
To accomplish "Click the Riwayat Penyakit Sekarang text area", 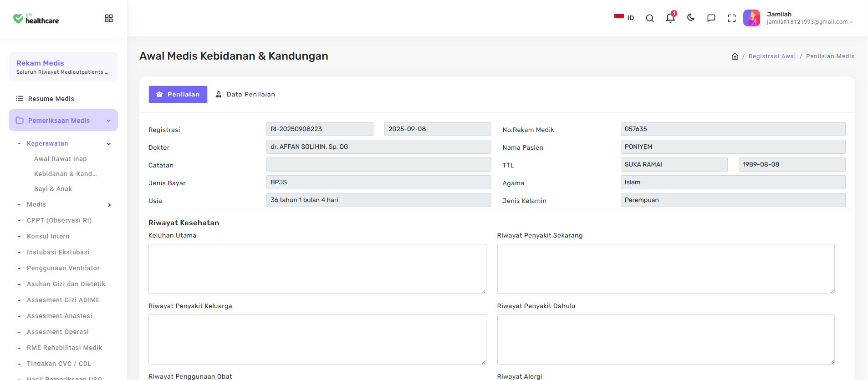I will 666,269.
